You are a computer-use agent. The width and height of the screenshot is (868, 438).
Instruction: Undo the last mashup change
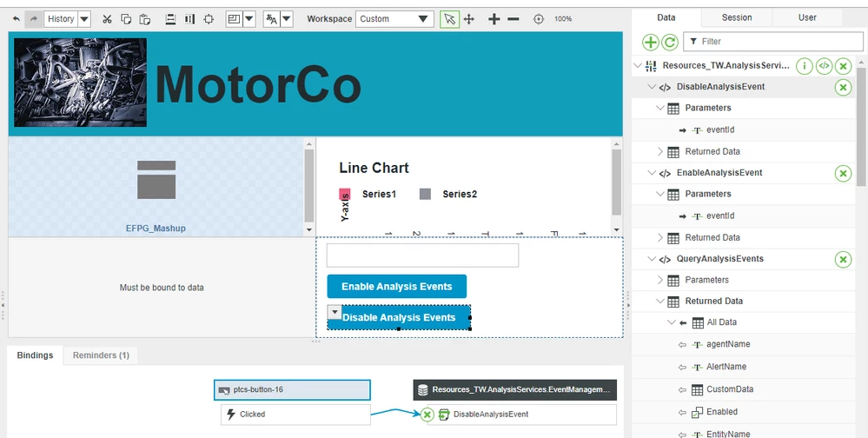(x=17, y=19)
